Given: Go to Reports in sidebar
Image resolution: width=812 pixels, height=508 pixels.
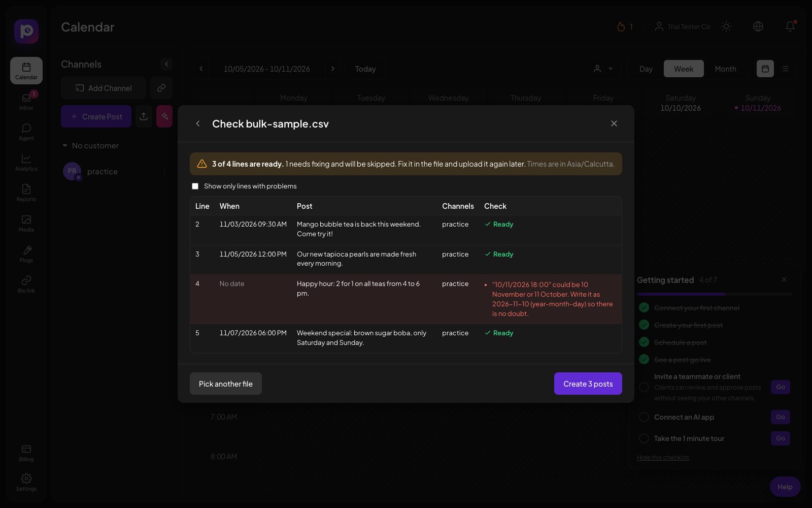Looking at the screenshot, I should tap(26, 192).
